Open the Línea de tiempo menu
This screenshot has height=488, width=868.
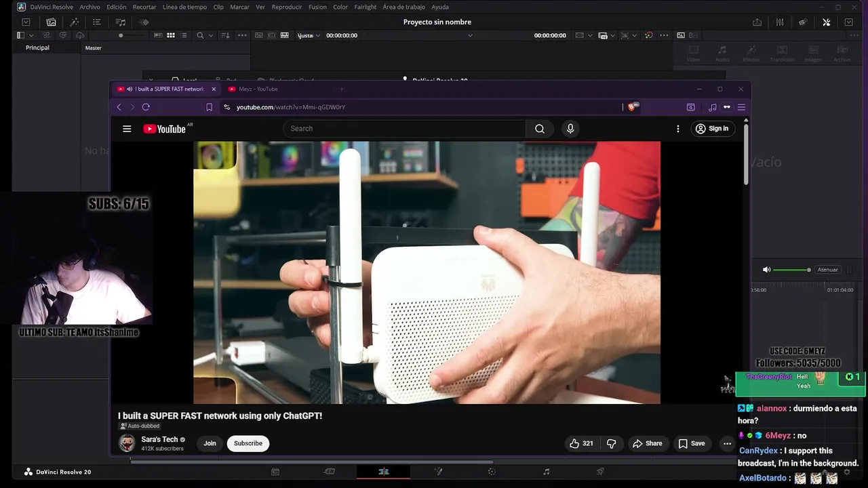tap(184, 7)
